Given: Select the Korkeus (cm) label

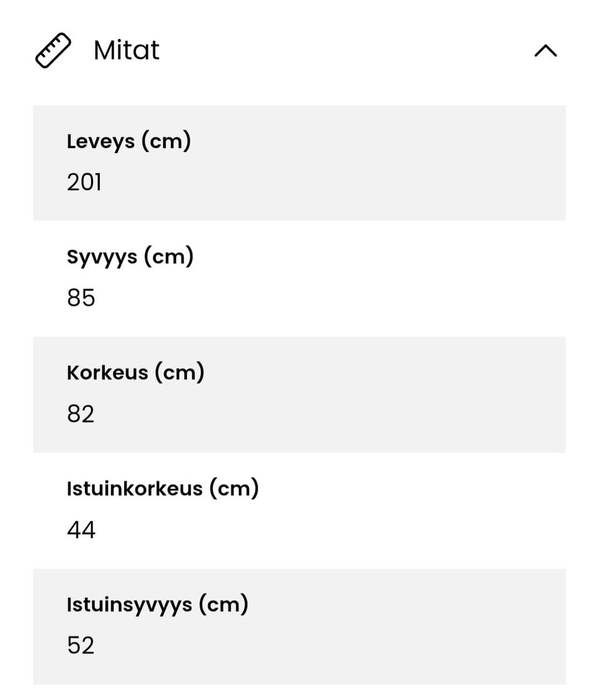Looking at the screenshot, I should [x=135, y=373].
